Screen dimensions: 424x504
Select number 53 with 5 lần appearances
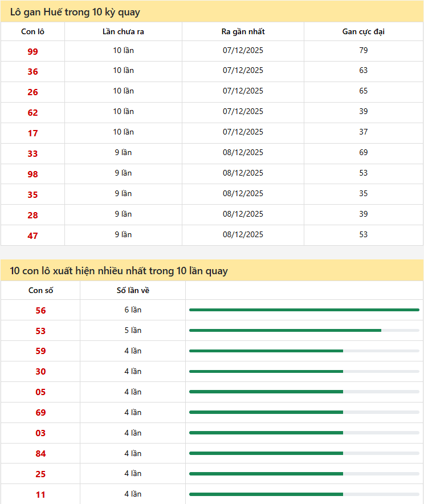[40, 331]
